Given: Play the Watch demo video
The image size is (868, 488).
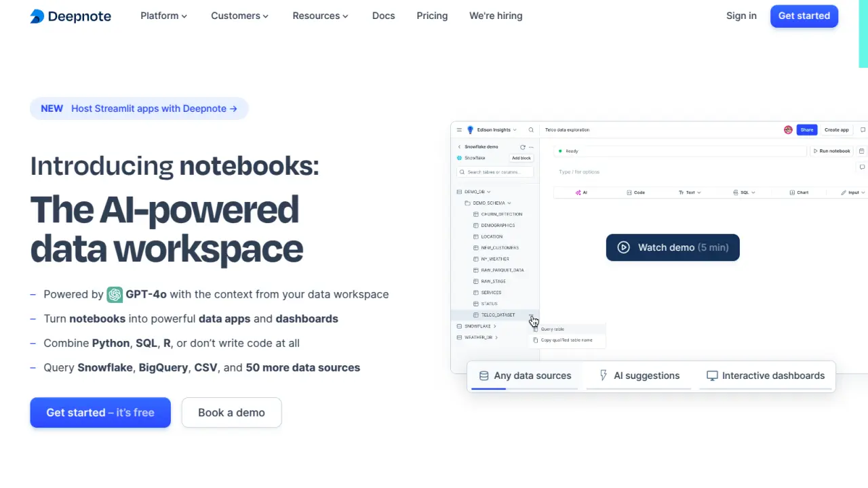Looking at the screenshot, I should point(673,247).
